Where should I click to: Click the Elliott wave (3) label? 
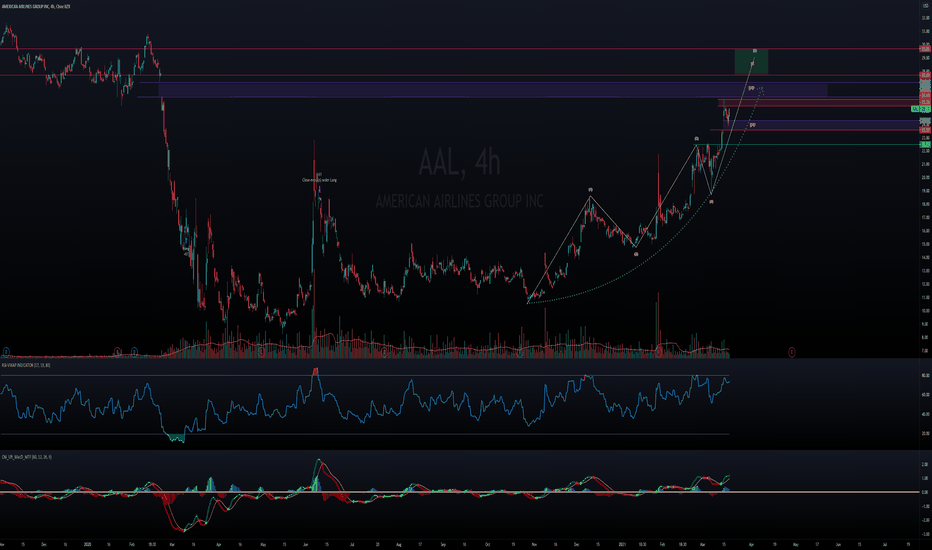(697, 139)
